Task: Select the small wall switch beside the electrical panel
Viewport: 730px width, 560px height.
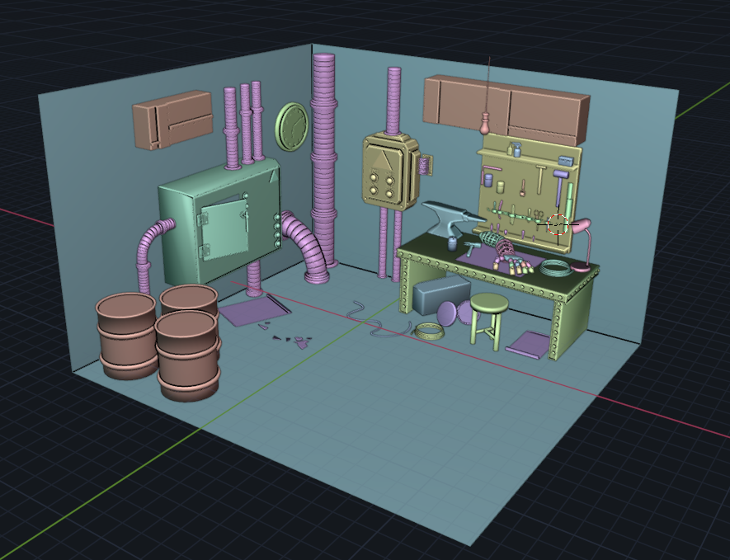Action: pyautogui.click(x=425, y=165)
